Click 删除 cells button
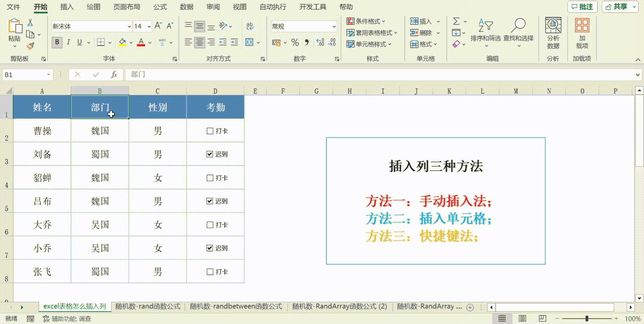644x324 pixels. pyautogui.click(x=421, y=33)
